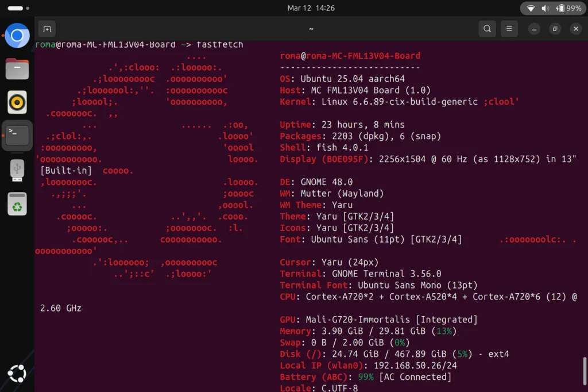Launch Chromium from the dock
588x392 pixels.
click(x=17, y=36)
